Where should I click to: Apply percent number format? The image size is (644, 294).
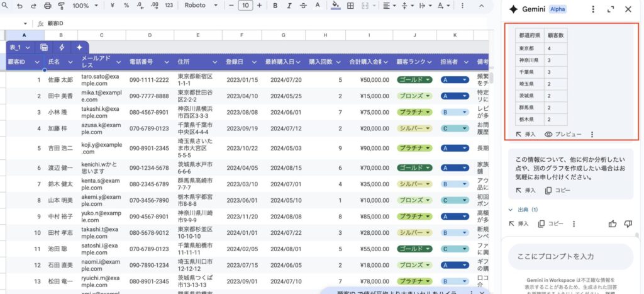pyautogui.click(x=126, y=6)
